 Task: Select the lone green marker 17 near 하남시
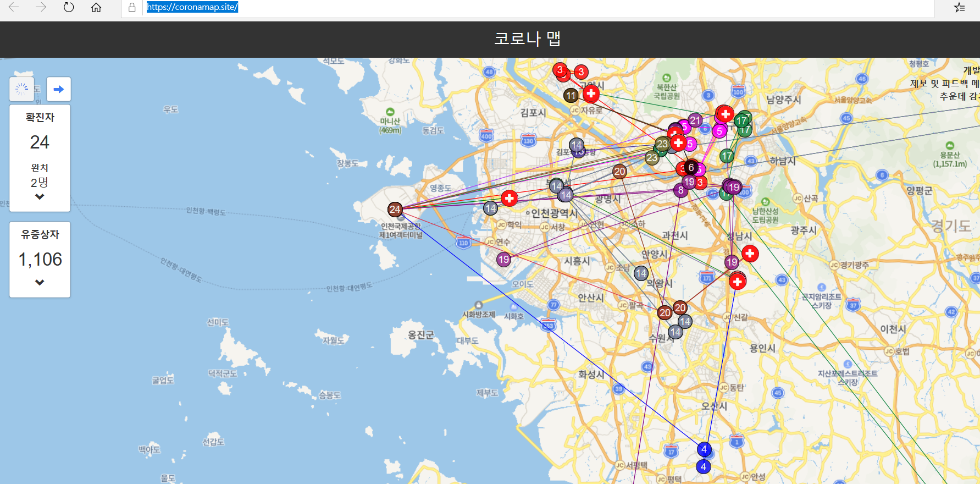pos(727,156)
